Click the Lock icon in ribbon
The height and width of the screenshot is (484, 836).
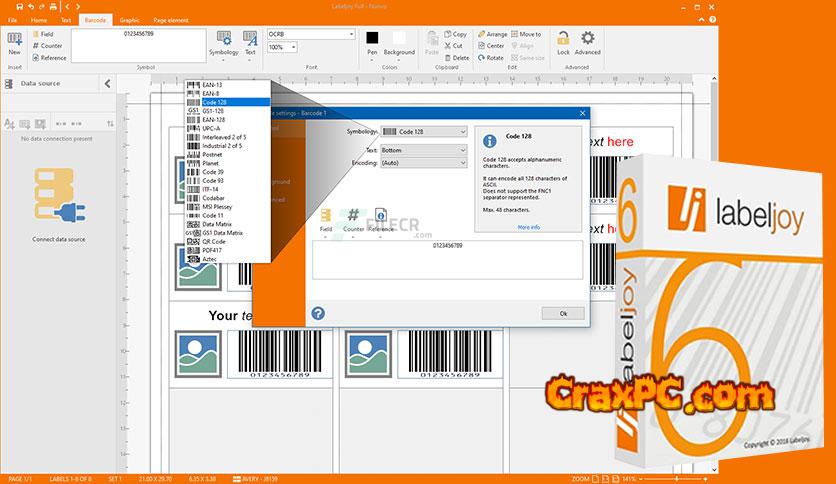point(563,40)
